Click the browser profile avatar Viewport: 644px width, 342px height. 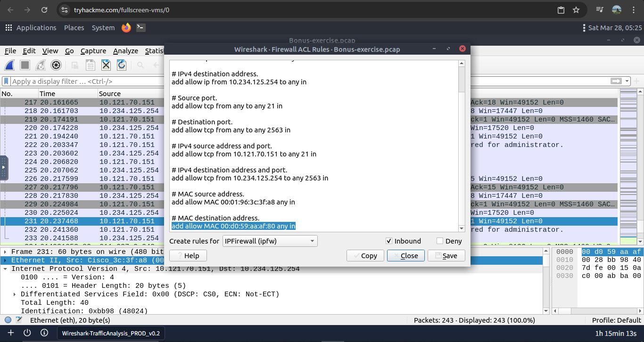[616, 10]
